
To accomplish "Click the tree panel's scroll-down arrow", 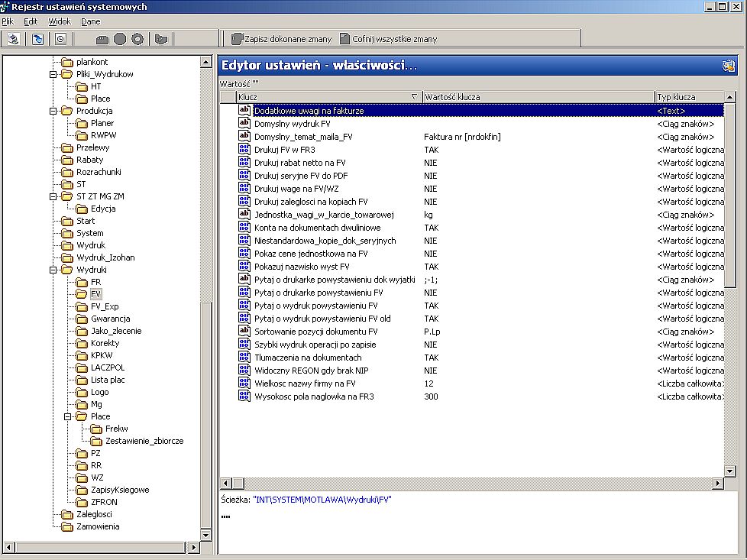I will click(205, 536).
